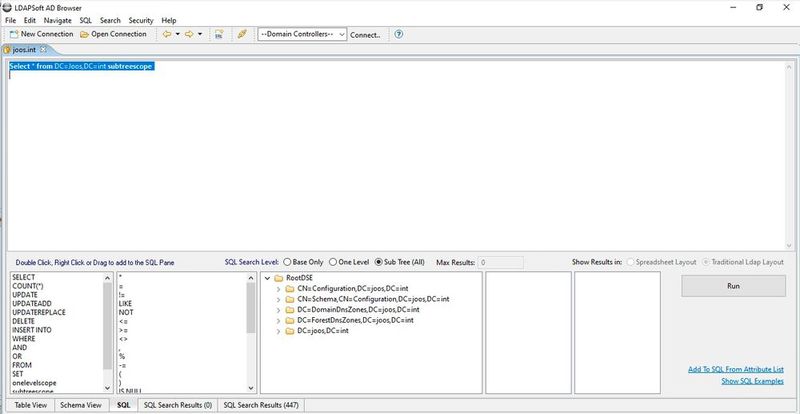
Task: Click the connect plug toolbar icon
Action: pyautogui.click(x=242, y=34)
